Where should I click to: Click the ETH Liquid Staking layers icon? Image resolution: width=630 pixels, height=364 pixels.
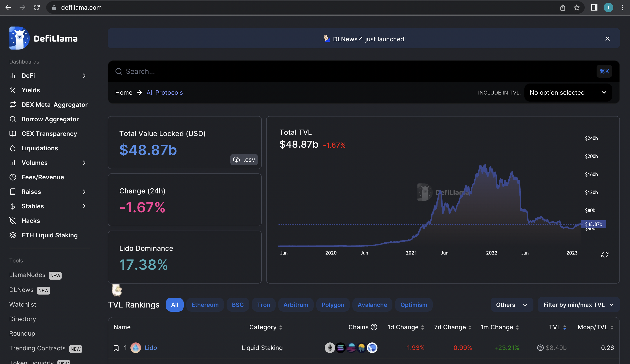click(13, 235)
